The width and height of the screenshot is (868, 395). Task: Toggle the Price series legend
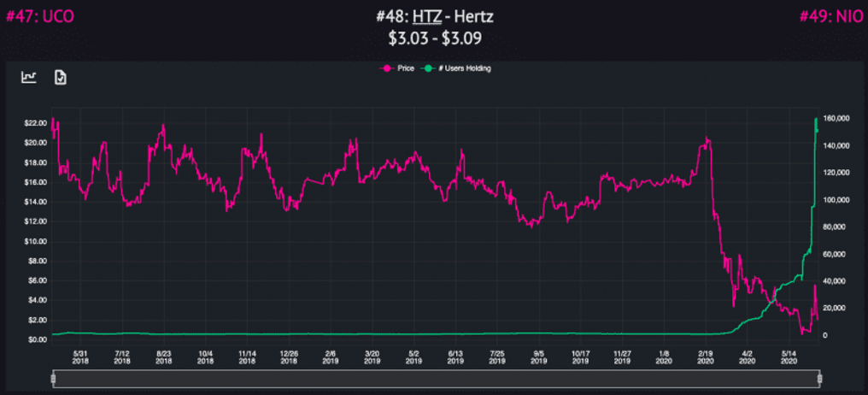[x=396, y=68]
